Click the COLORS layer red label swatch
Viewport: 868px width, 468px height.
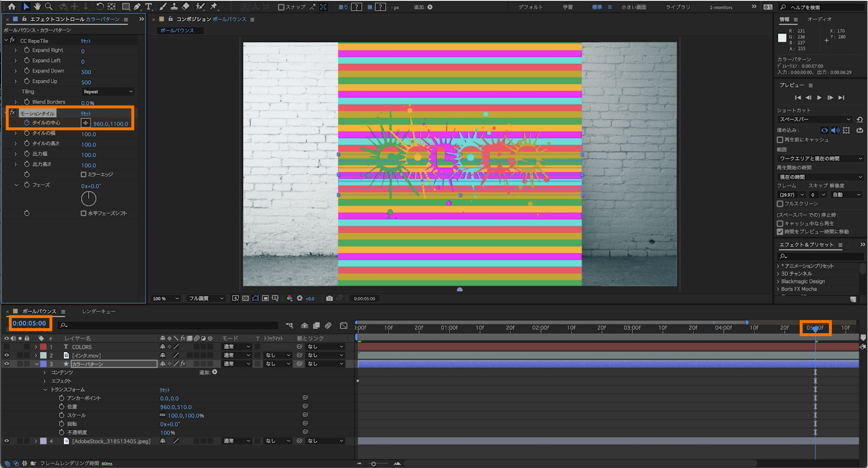[43, 347]
